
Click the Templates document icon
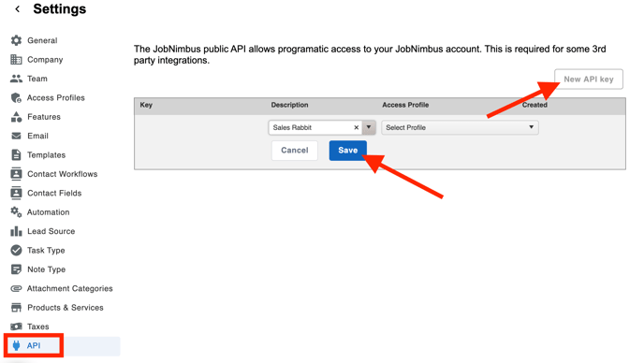click(16, 154)
